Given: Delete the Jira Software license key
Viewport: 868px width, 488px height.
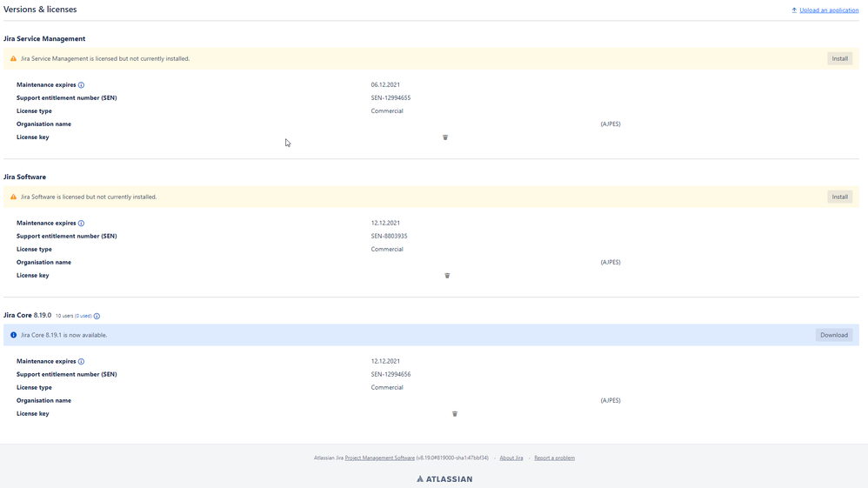Looking at the screenshot, I should coord(447,275).
